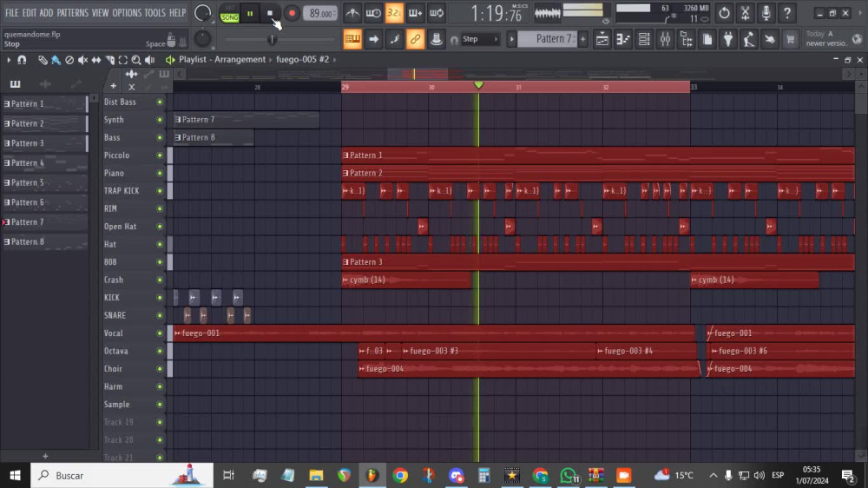This screenshot has width=868, height=488.
Task: Add a new pattern with plus button
Action: point(583,39)
